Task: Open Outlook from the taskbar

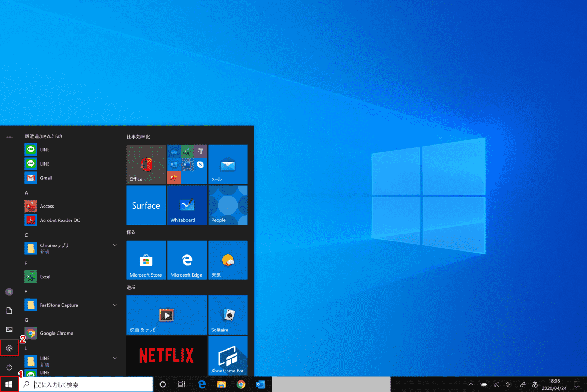Action: [x=260, y=384]
